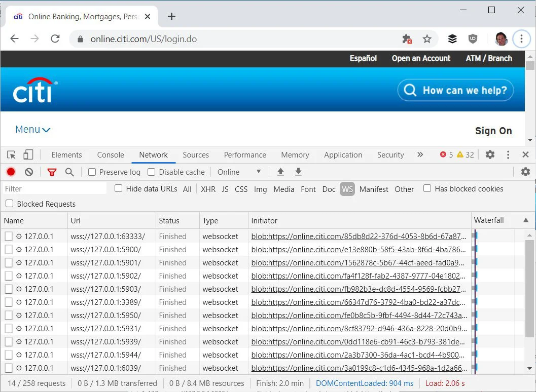Show more DevTools tabs with the chevron

pyautogui.click(x=420, y=154)
